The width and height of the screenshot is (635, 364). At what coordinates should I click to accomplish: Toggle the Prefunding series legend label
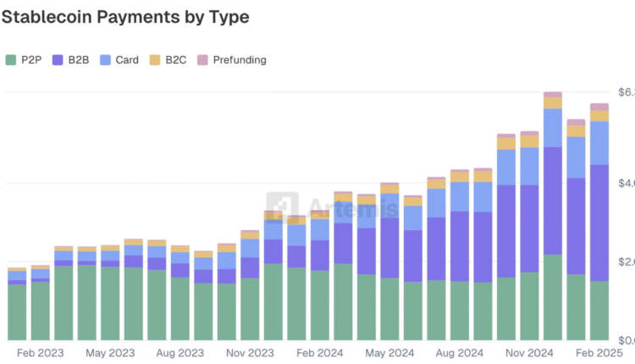[240, 60]
